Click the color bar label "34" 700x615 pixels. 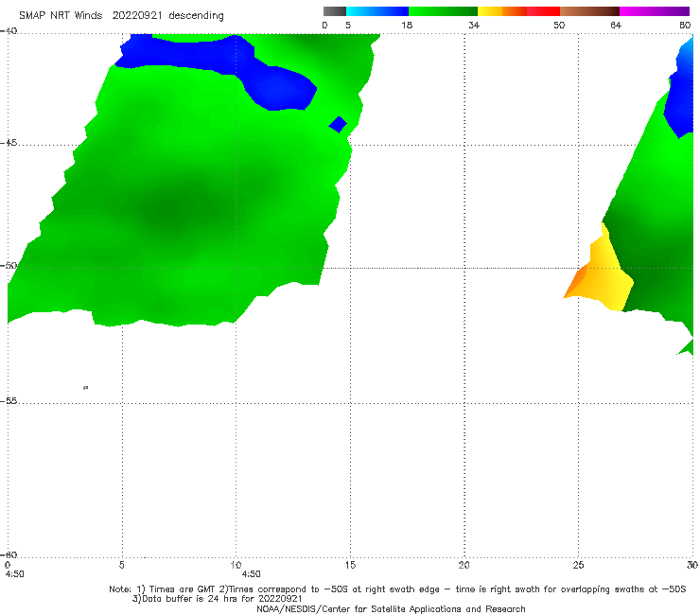pyautogui.click(x=474, y=26)
